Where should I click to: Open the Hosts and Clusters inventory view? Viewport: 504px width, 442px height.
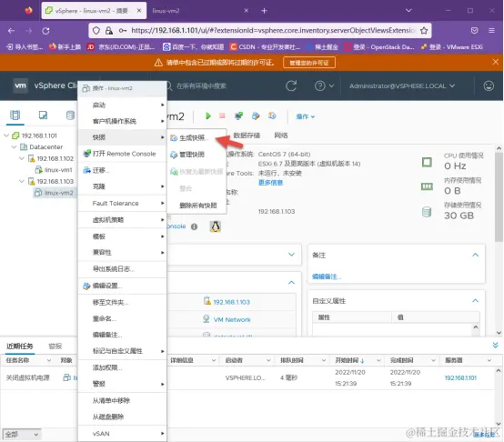pyautogui.click(x=15, y=115)
